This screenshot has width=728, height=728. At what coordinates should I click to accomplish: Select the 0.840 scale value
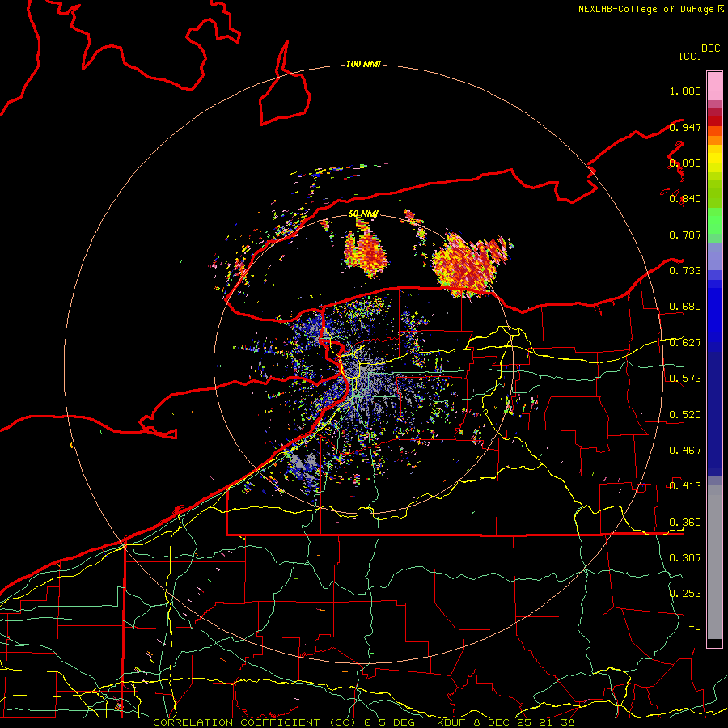[x=685, y=199]
